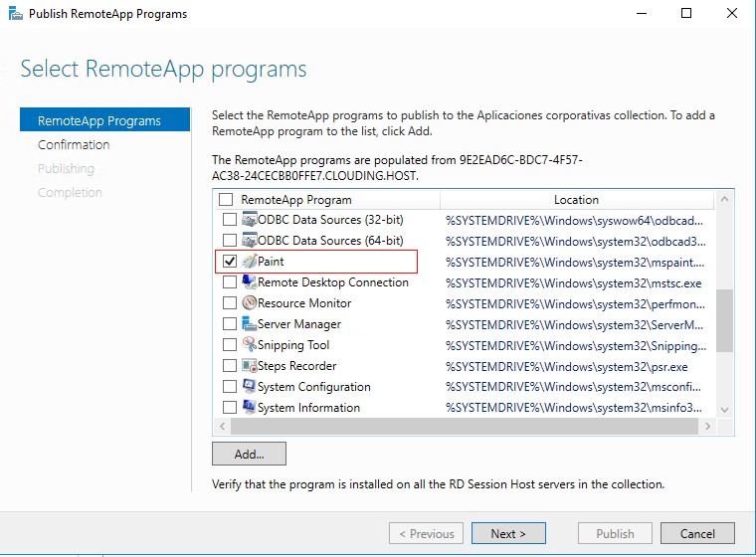Image resolution: width=756 pixels, height=557 pixels.
Task: Check the Server Manager checkbox
Action: click(x=230, y=324)
